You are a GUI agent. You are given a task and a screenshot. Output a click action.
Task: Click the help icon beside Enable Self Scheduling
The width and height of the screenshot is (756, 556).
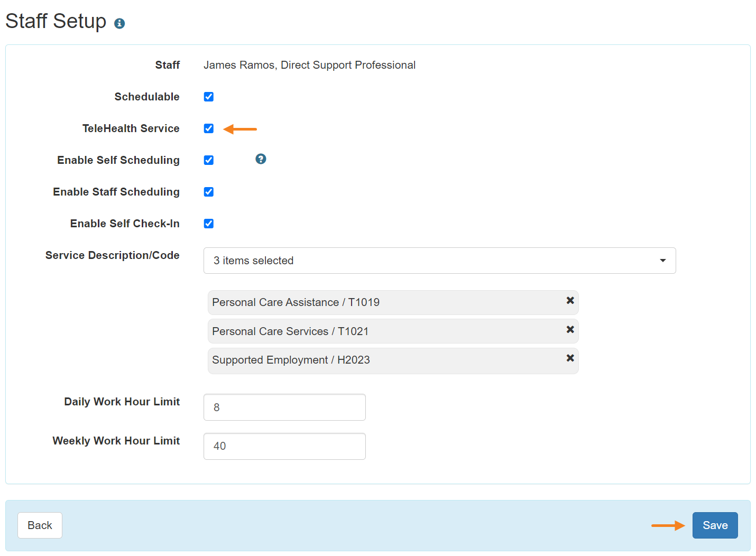(261, 159)
